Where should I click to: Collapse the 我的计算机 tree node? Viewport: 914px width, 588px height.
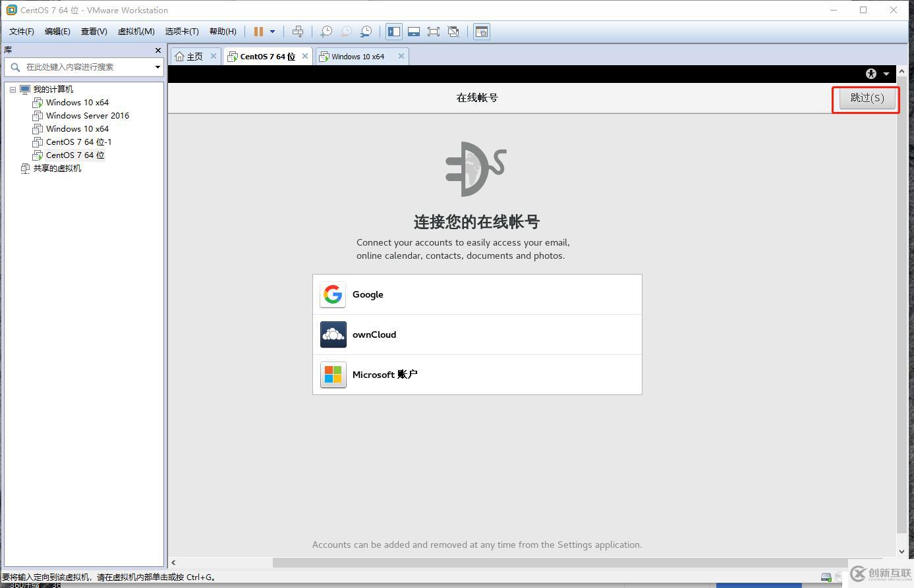(x=13, y=90)
